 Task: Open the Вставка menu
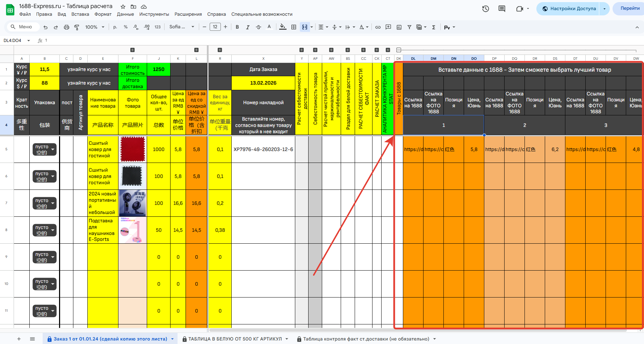point(80,14)
